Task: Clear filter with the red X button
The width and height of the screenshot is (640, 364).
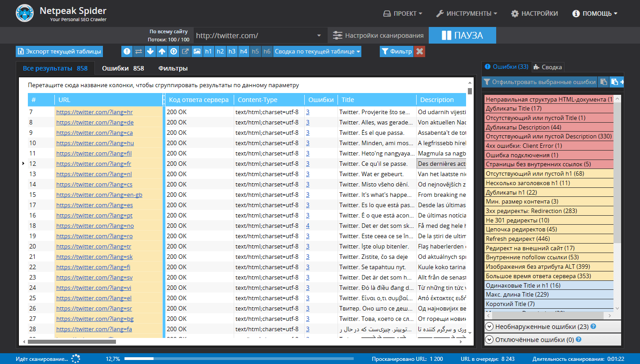Action: 420,52
